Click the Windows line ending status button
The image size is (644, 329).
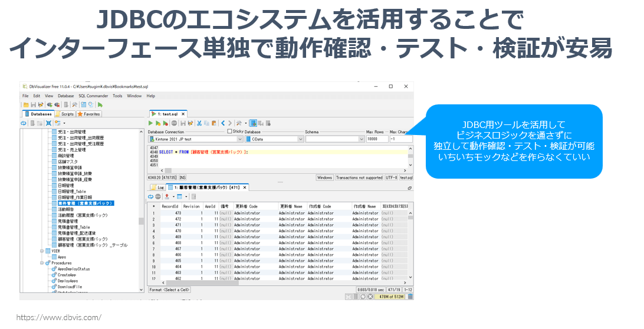324,177
